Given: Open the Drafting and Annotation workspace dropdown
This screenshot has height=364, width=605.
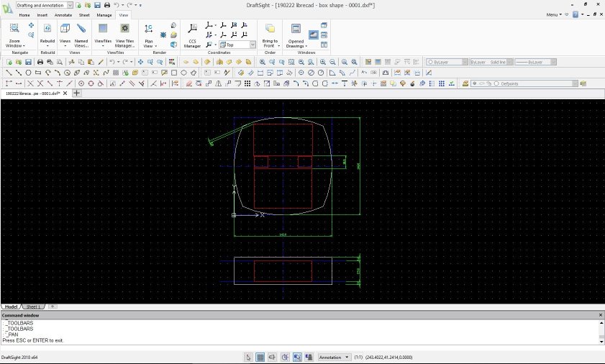Looking at the screenshot, I should 70,5.
